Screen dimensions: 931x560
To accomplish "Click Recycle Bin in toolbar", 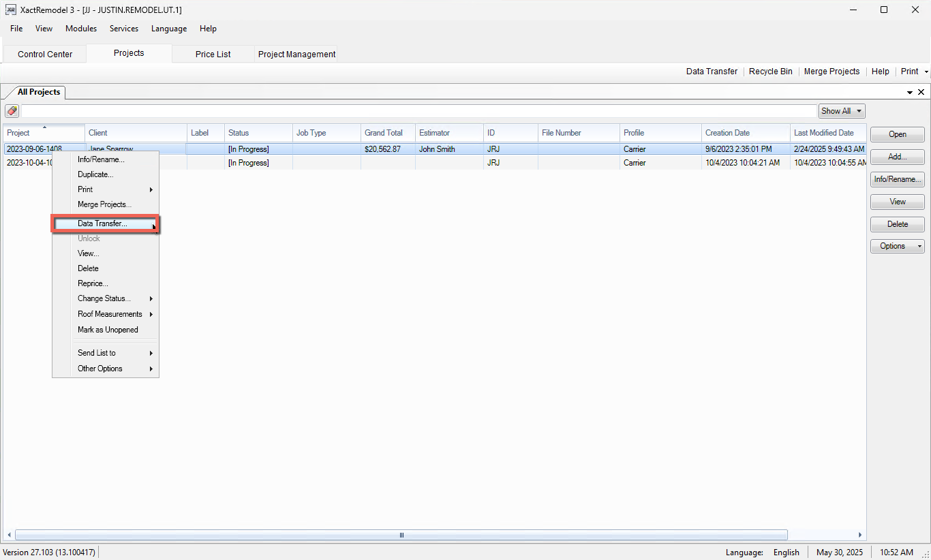I will (771, 72).
